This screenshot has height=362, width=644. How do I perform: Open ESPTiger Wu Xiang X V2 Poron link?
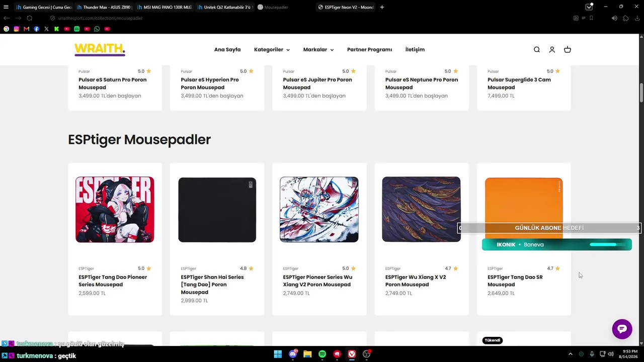[416, 281]
